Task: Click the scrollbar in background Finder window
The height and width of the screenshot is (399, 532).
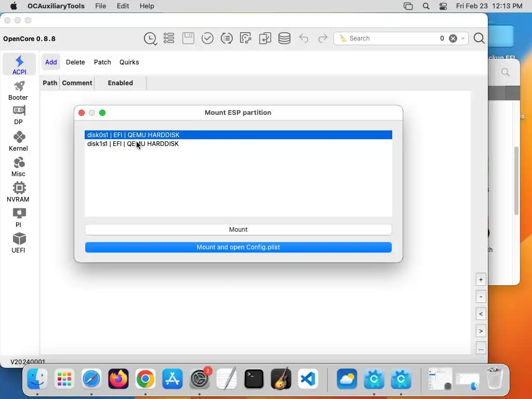Action: tap(516, 181)
